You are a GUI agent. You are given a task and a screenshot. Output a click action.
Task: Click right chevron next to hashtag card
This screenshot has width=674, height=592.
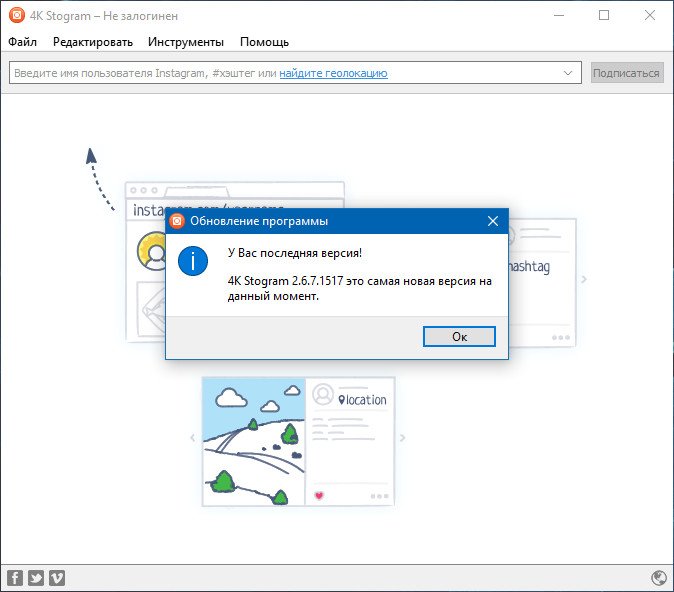coord(584,279)
